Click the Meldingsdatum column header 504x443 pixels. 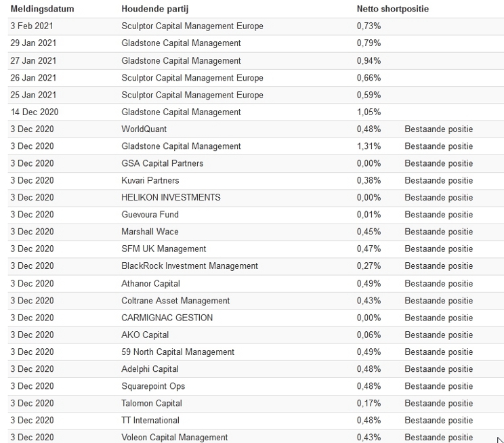42,9
